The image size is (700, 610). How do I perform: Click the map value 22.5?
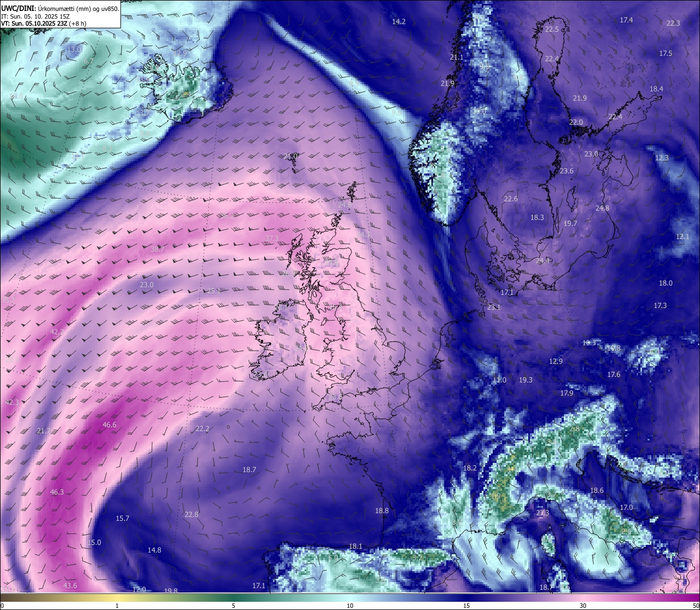[552, 30]
